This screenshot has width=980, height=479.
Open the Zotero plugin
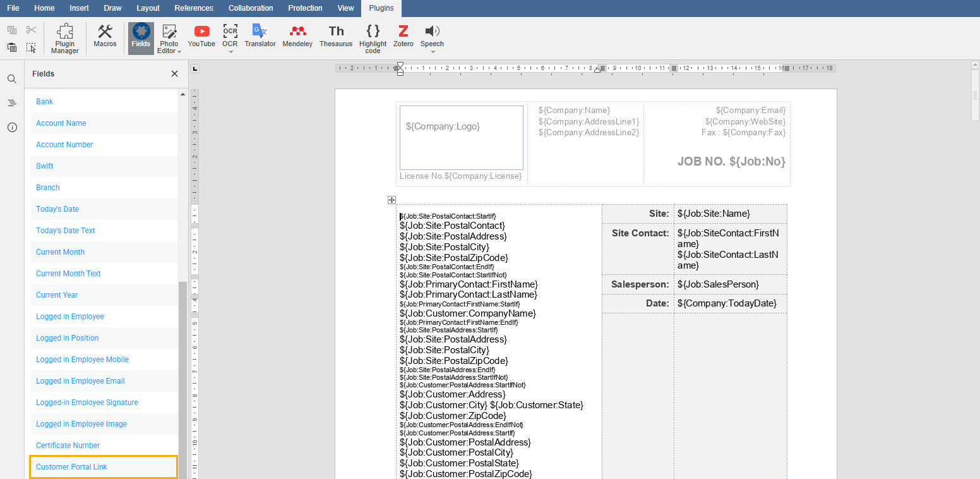tap(403, 37)
